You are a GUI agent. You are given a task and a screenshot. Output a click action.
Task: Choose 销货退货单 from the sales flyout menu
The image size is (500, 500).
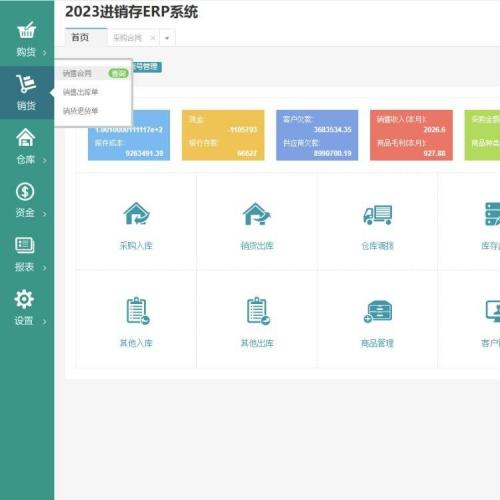coord(80,111)
